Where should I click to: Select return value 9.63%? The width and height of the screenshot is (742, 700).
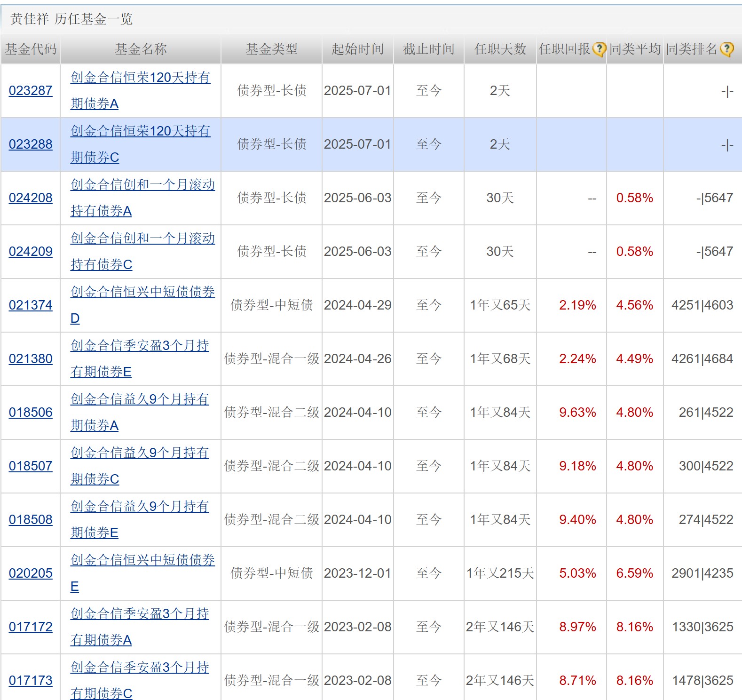click(577, 412)
